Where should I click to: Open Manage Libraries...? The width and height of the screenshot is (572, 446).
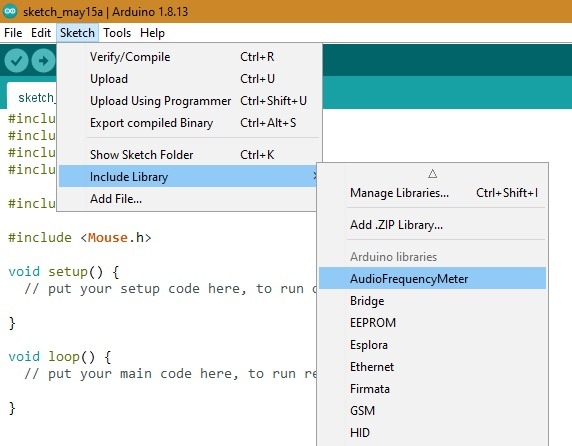pos(432,193)
